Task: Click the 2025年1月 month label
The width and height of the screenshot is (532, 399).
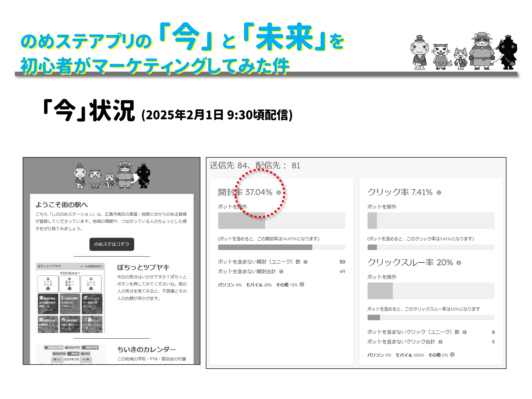Action: (71, 360)
